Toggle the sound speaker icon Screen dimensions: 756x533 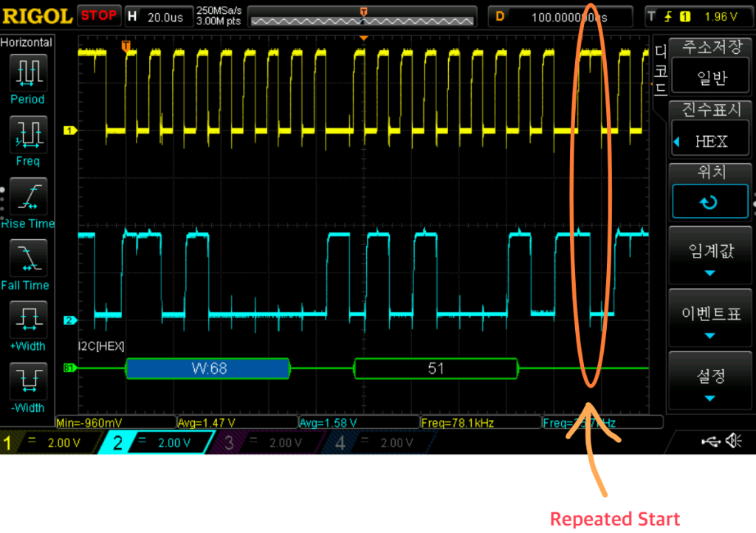[x=735, y=441]
